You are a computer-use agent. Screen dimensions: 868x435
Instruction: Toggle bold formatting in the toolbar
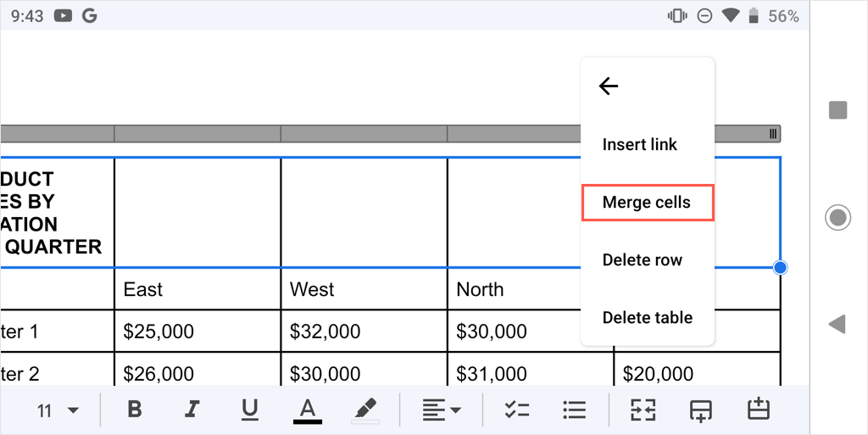tap(134, 410)
